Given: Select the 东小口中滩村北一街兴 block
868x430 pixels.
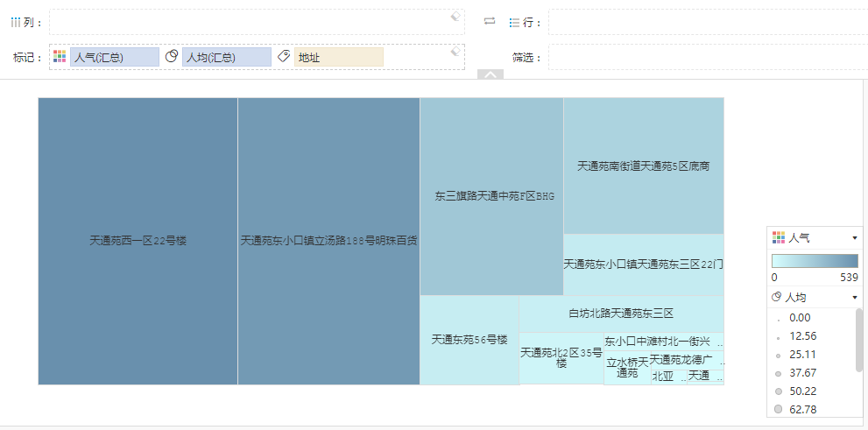Looking at the screenshot, I should [x=664, y=342].
